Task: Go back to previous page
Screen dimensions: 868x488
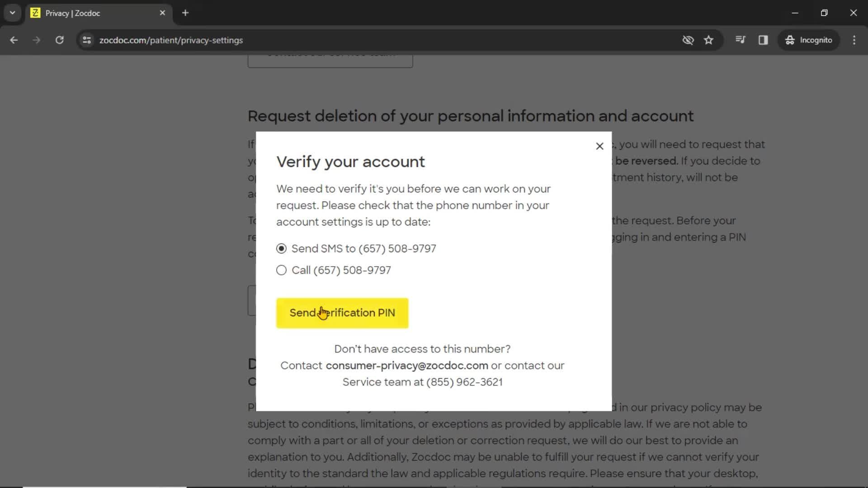Action: tap(14, 40)
